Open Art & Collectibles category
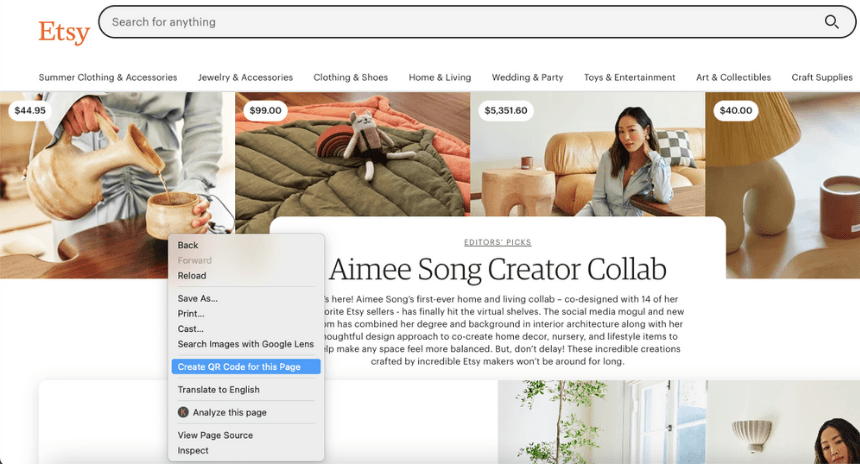The height and width of the screenshot is (466, 860). pos(733,77)
